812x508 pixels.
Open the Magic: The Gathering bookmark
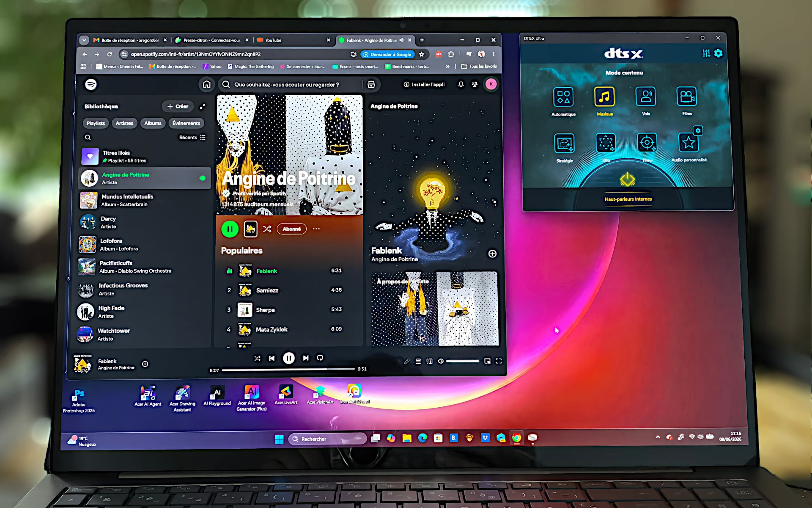click(x=250, y=66)
